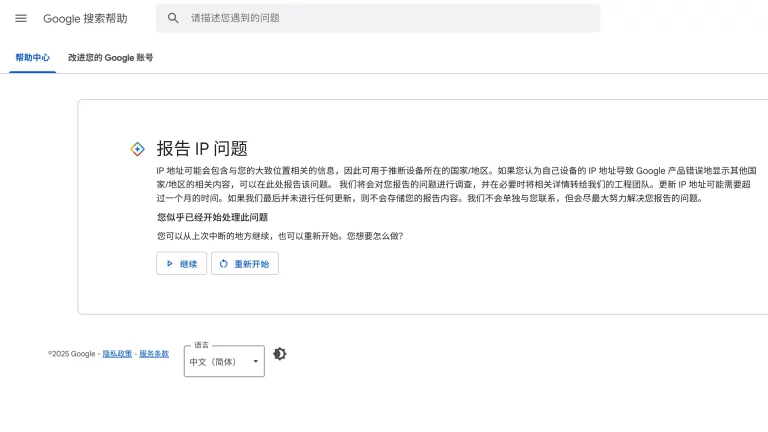This screenshot has width=768, height=432.
Task: Click the colorful icon beside 报告 IP 问题
Action: [x=138, y=149]
